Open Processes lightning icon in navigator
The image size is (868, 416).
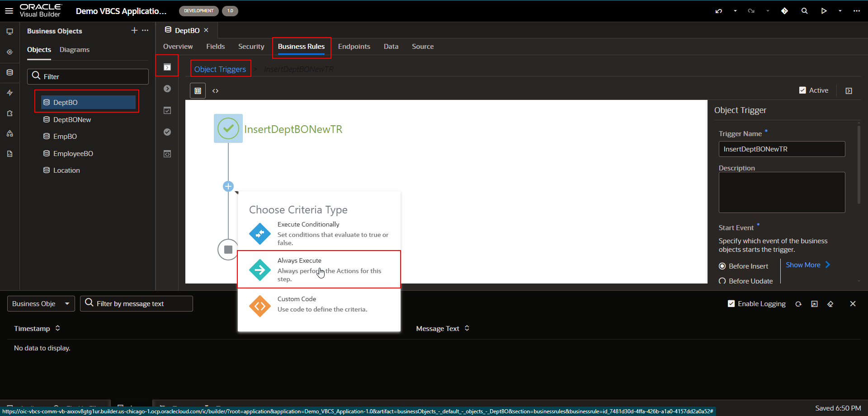tap(9, 93)
